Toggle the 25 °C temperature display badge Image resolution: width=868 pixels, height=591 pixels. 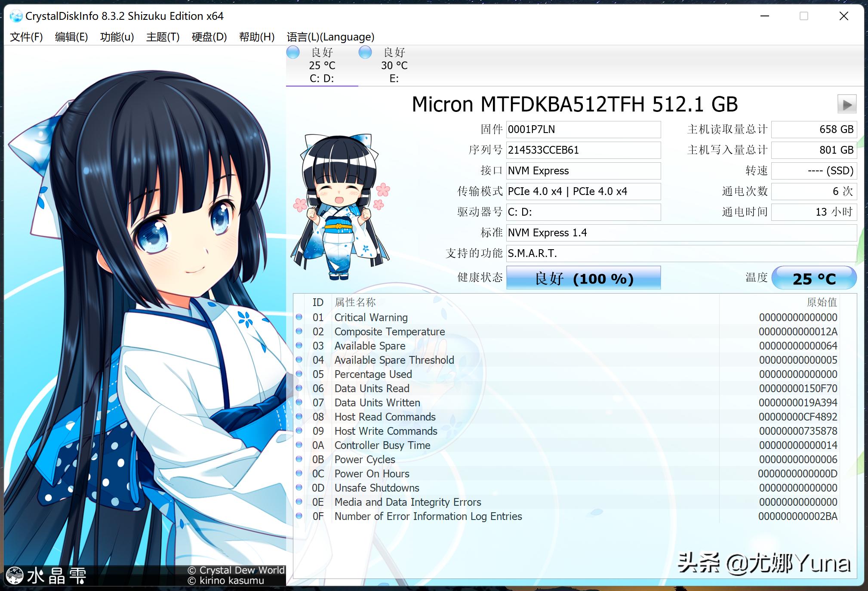[x=814, y=278]
